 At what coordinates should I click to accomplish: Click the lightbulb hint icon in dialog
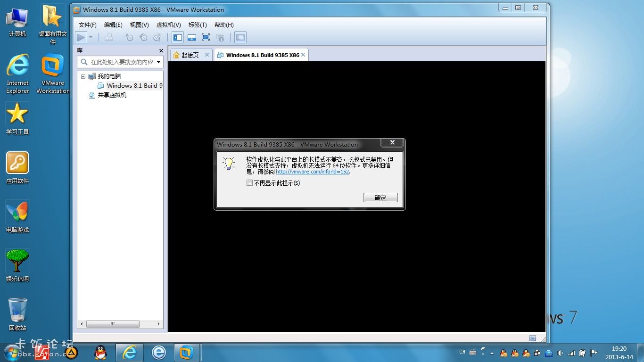pos(229,164)
